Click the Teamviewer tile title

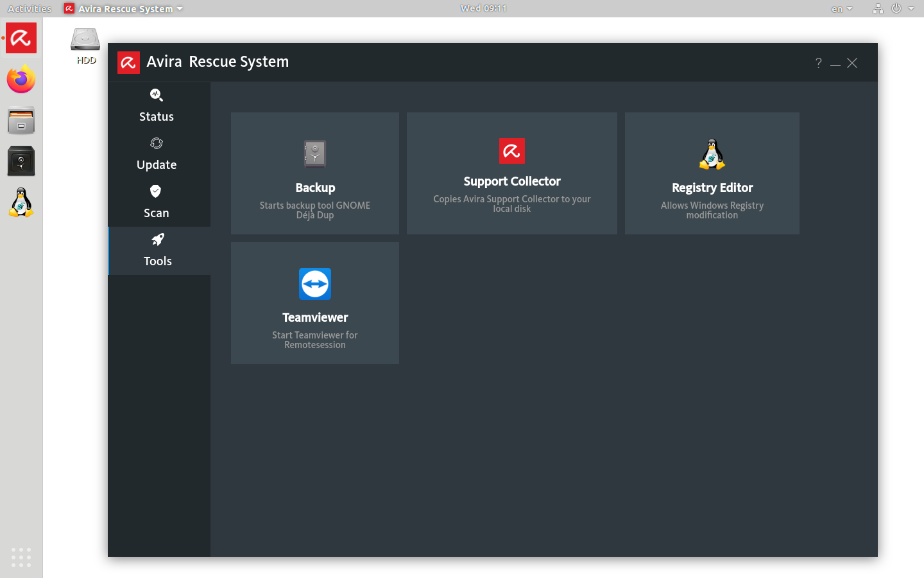pyautogui.click(x=315, y=317)
